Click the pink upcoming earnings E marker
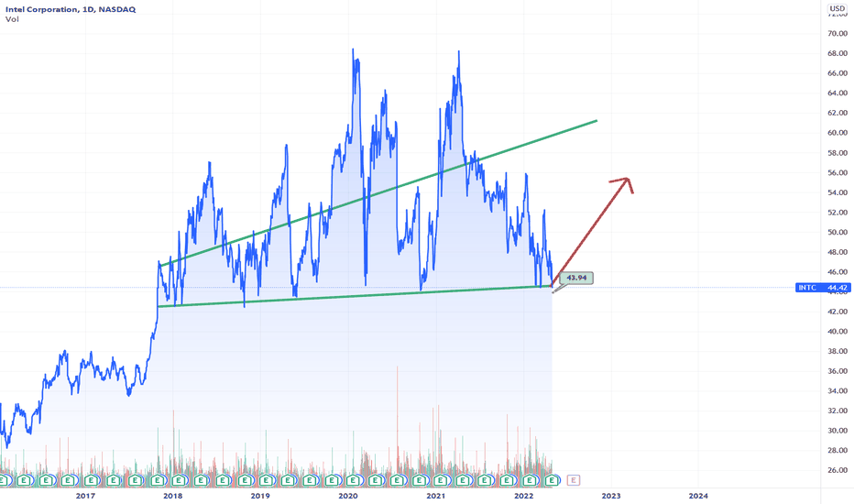 (x=573, y=480)
